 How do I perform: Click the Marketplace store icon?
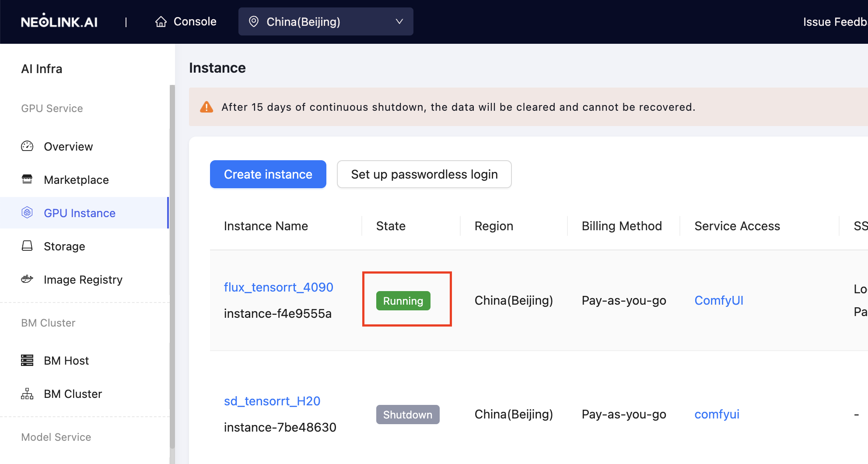point(27,179)
